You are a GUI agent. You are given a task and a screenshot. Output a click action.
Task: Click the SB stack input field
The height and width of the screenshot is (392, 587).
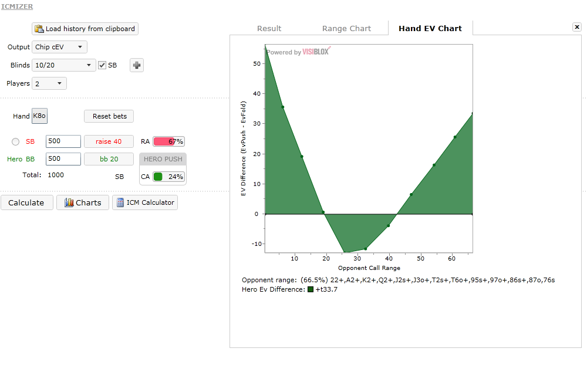[x=63, y=141]
